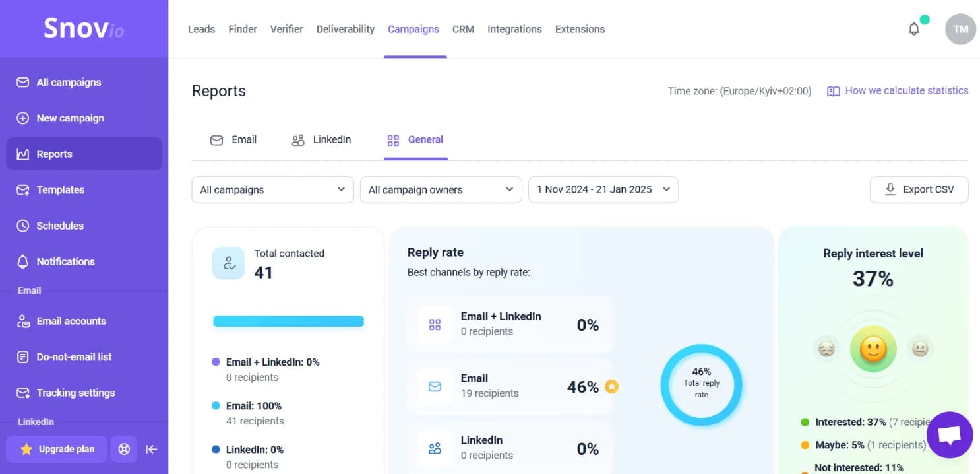Click the Export CSV button
Viewport: 980px width, 474px height.
[919, 189]
